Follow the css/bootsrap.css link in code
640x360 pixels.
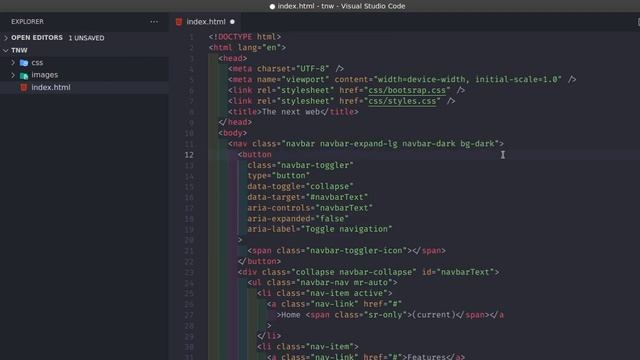click(407, 90)
